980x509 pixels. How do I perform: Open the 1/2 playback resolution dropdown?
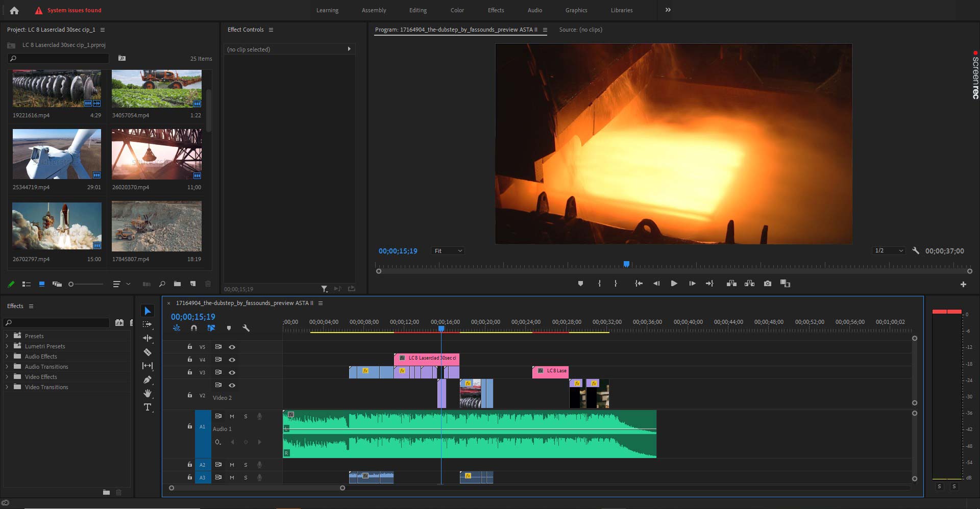pyautogui.click(x=889, y=251)
